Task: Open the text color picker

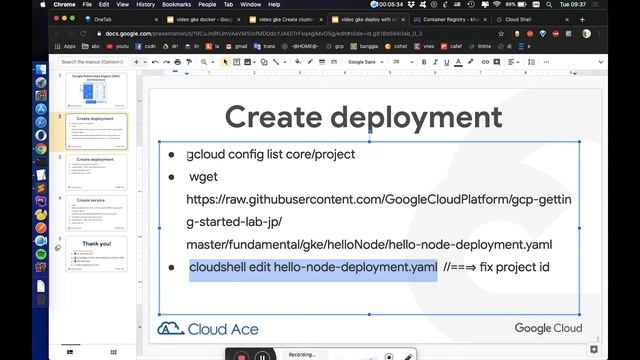Action: 458,62
